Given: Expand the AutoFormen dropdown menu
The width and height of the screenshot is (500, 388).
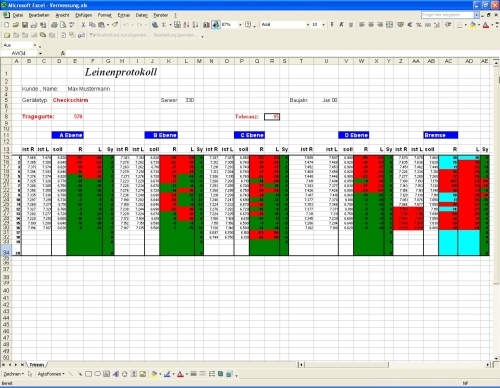Looking at the screenshot, I should click(x=51, y=374).
